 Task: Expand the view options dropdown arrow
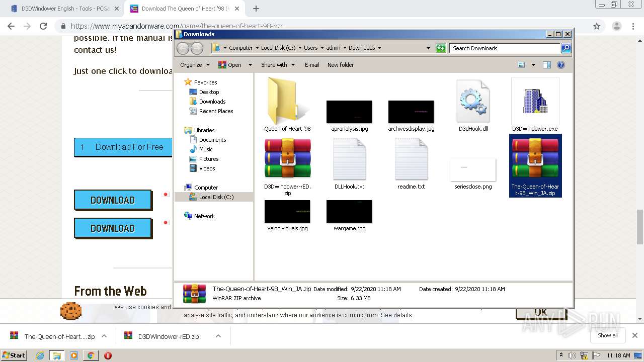[x=533, y=65]
